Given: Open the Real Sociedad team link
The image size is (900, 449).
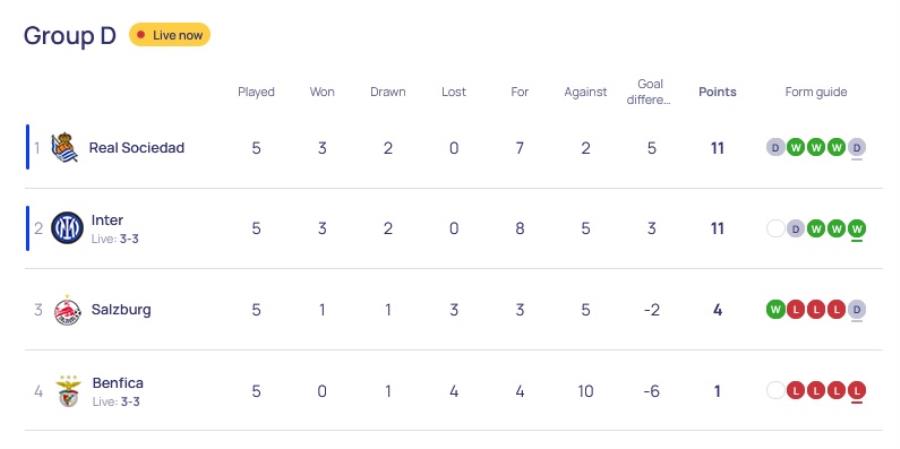Looking at the screenshot, I should tap(137, 148).
